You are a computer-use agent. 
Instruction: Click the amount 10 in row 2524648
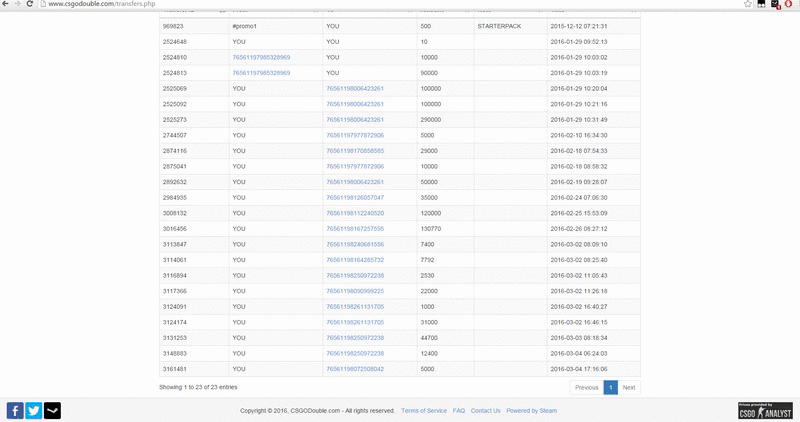click(x=424, y=42)
